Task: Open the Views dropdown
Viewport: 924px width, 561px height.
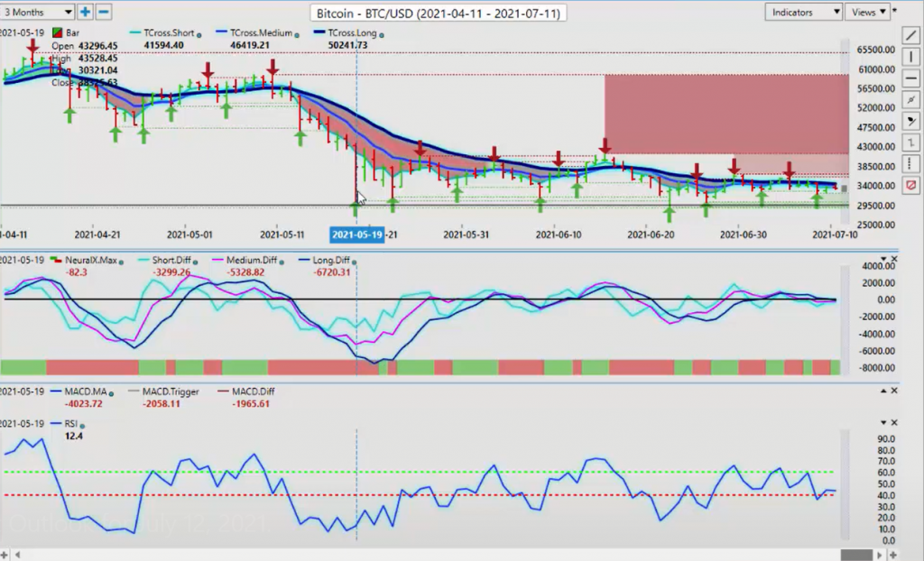Action: click(868, 12)
